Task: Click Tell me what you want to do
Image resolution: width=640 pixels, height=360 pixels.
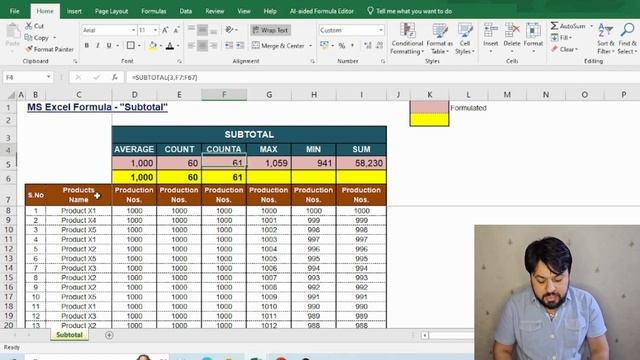Action: 409,11
